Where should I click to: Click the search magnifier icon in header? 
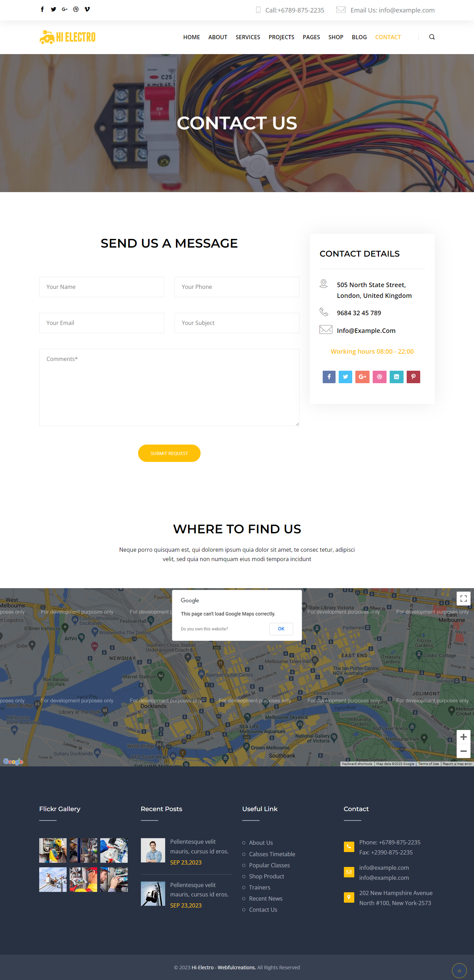(432, 37)
